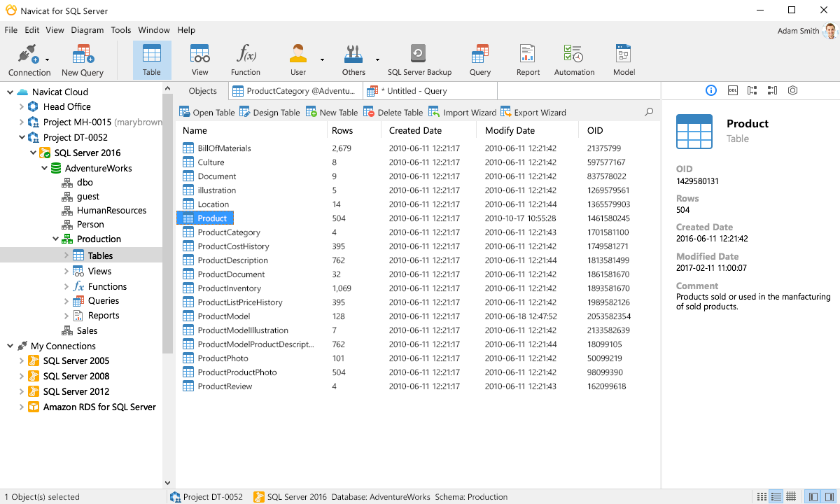The width and height of the screenshot is (840, 504).
Task: Click the search magnifier above the table list
Action: point(648,111)
